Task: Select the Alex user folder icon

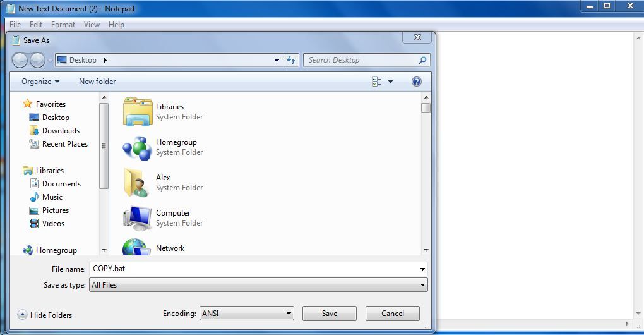Action: pyautogui.click(x=137, y=183)
